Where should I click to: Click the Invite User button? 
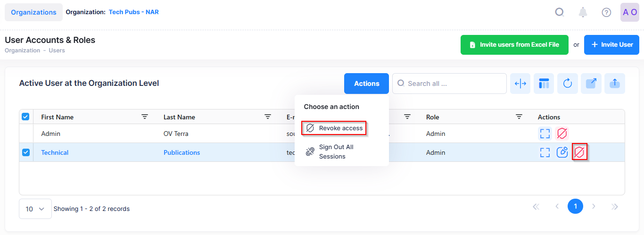611,45
